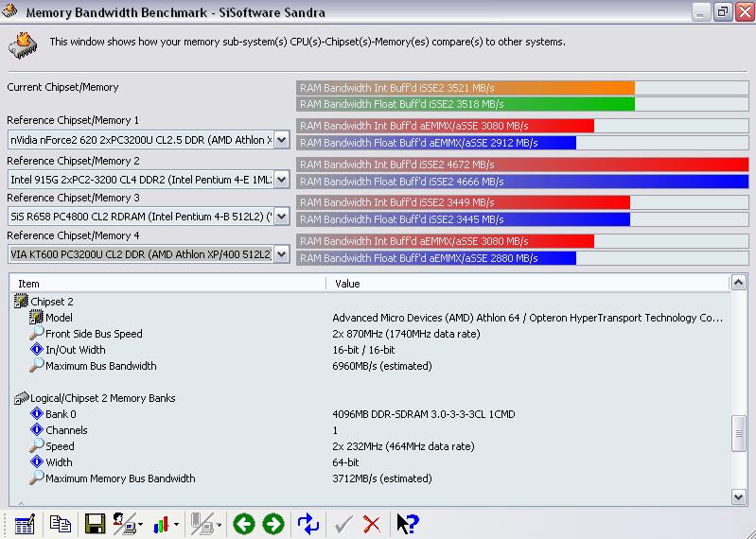Refresh benchmark with blue arrows icon
The image size is (756, 539).
tap(308, 524)
